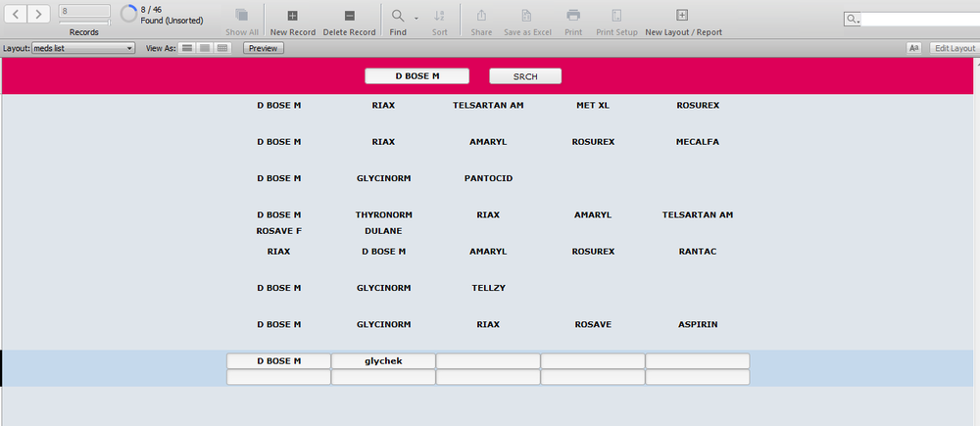Click the found-set pie indicator

coord(128,14)
